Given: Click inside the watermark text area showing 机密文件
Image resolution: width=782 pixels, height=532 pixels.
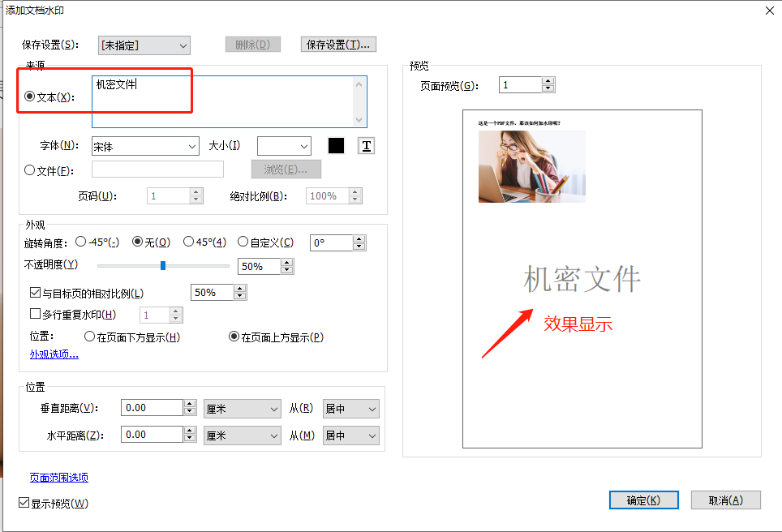Looking at the screenshot, I should (227, 97).
